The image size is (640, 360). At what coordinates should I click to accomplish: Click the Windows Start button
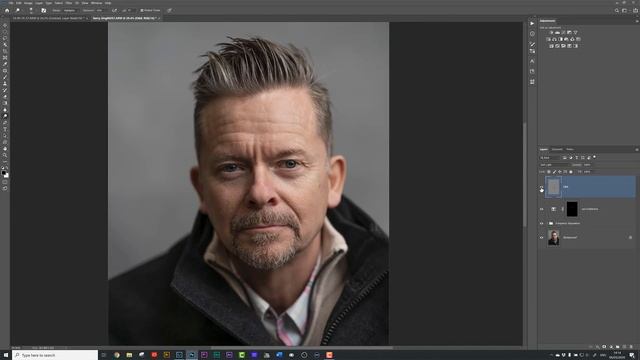pyautogui.click(x=6, y=355)
